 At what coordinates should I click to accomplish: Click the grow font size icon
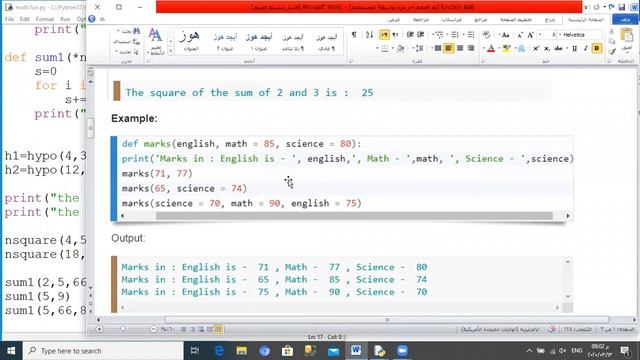[x=531, y=35]
